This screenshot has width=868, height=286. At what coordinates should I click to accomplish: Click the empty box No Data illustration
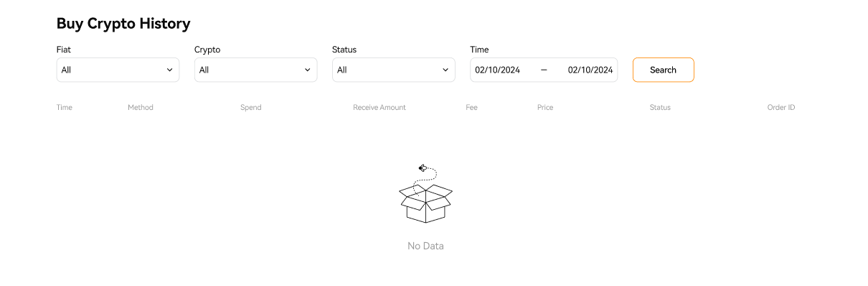pyautogui.click(x=426, y=193)
